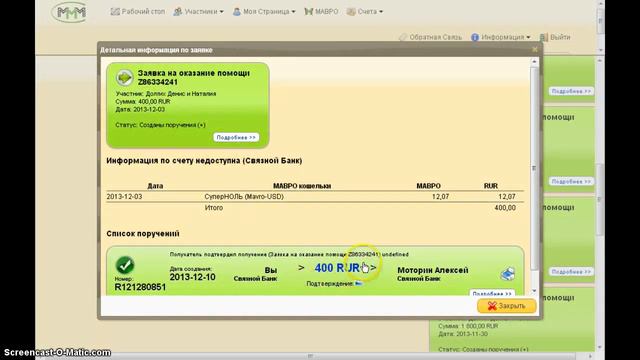This screenshot has height=360, width=640.
Task: Close the dialog with the X icon
Action: click(x=535, y=49)
